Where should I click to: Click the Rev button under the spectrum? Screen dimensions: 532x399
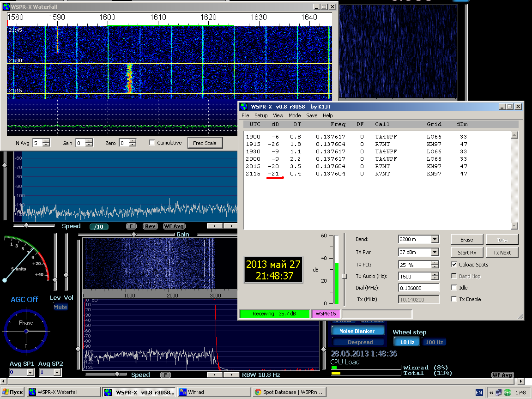[x=150, y=226]
